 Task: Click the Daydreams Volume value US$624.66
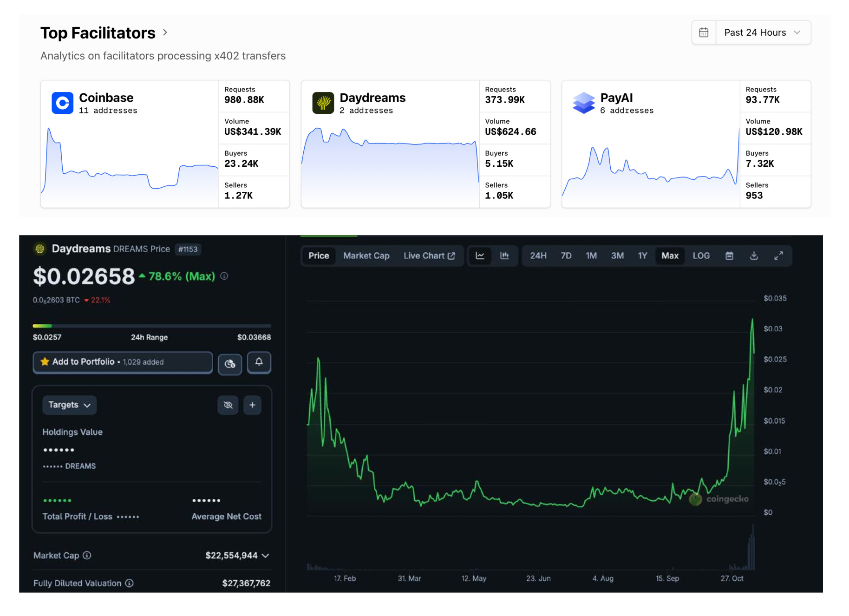tap(510, 132)
